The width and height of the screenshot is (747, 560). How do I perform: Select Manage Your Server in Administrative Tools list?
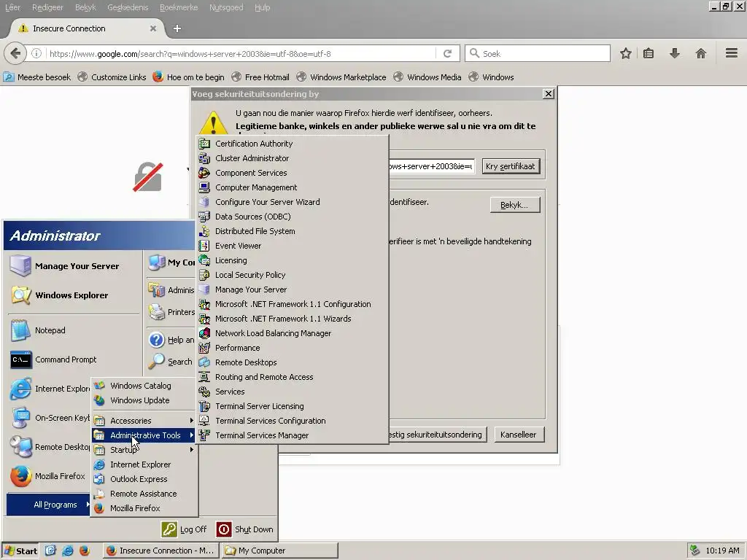coord(293,289)
